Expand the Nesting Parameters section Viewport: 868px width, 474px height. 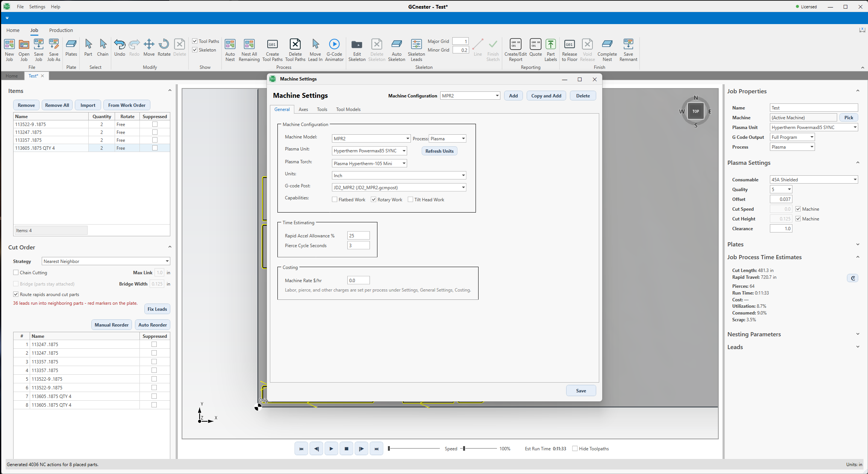pyautogui.click(x=858, y=334)
